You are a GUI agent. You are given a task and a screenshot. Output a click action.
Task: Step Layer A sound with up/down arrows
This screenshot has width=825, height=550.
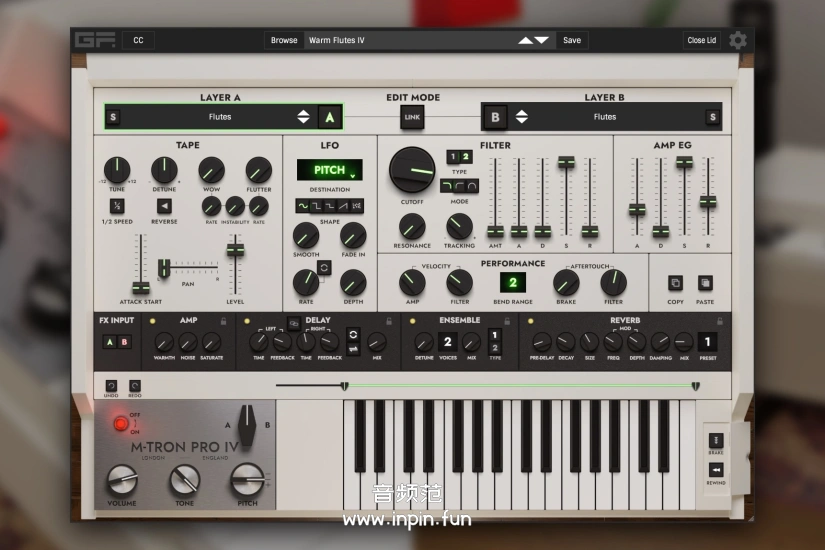click(303, 117)
